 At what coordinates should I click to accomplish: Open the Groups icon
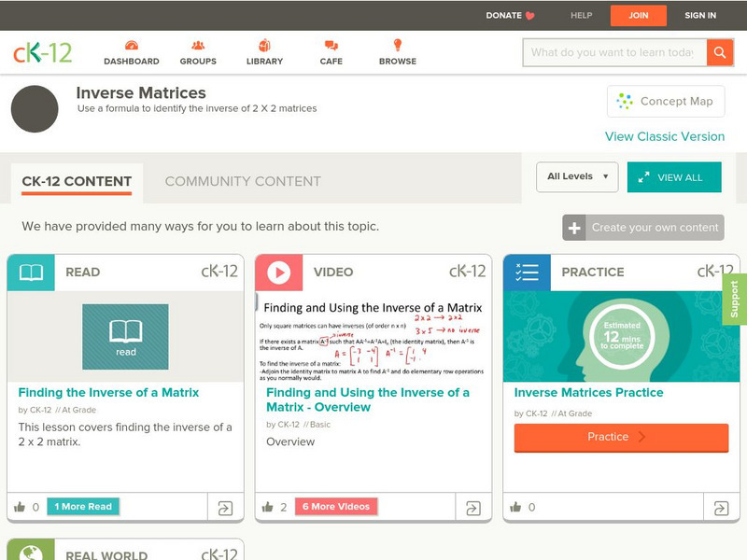pos(198,46)
